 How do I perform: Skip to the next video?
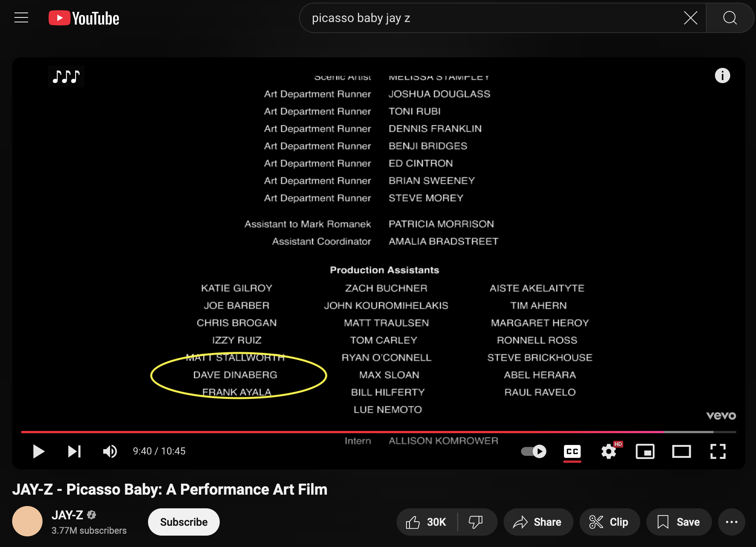74,451
